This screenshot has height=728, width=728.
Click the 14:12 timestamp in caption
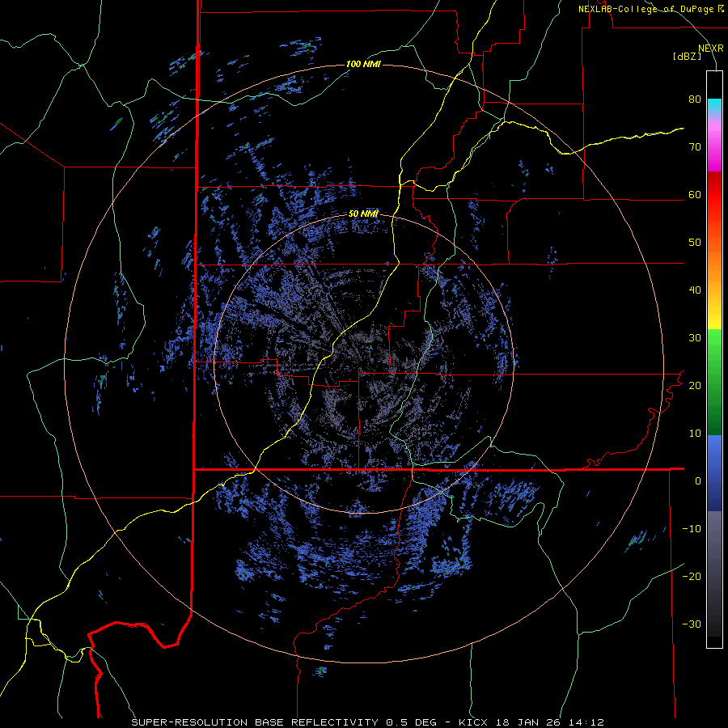(x=585, y=722)
